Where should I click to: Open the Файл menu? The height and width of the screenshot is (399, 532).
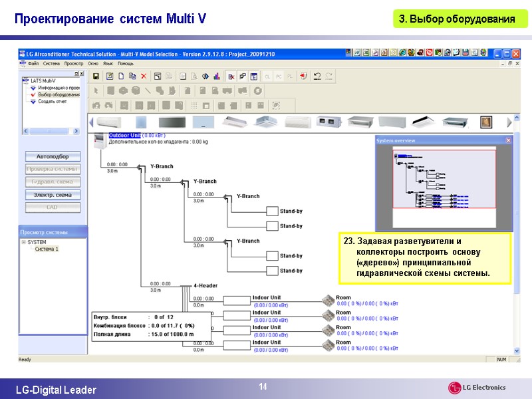33,63
